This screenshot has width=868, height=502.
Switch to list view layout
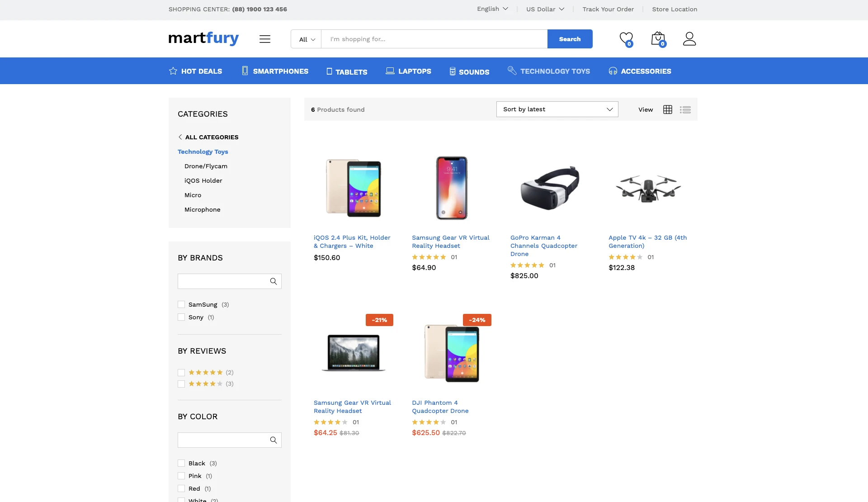click(x=685, y=109)
